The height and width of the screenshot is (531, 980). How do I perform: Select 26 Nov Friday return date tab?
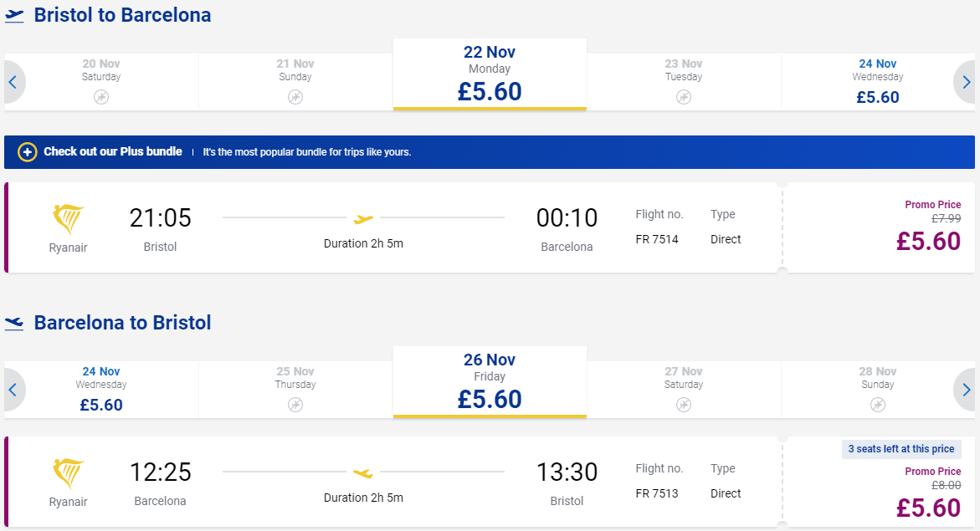click(490, 382)
